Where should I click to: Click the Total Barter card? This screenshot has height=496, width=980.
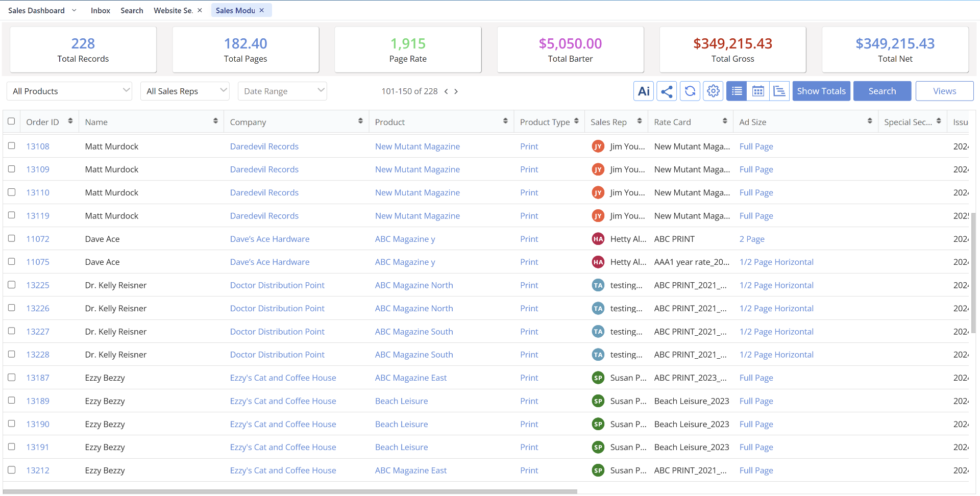tap(570, 50)
